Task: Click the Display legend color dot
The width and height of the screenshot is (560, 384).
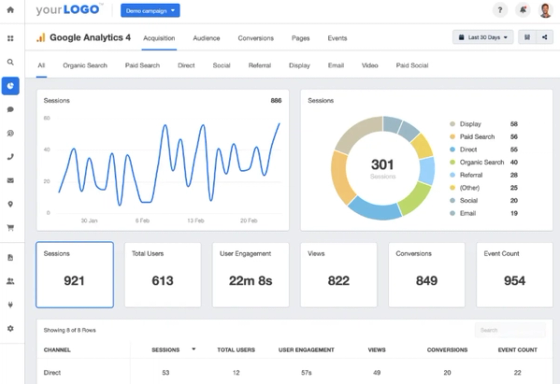Action: click(x=452, y=124)
